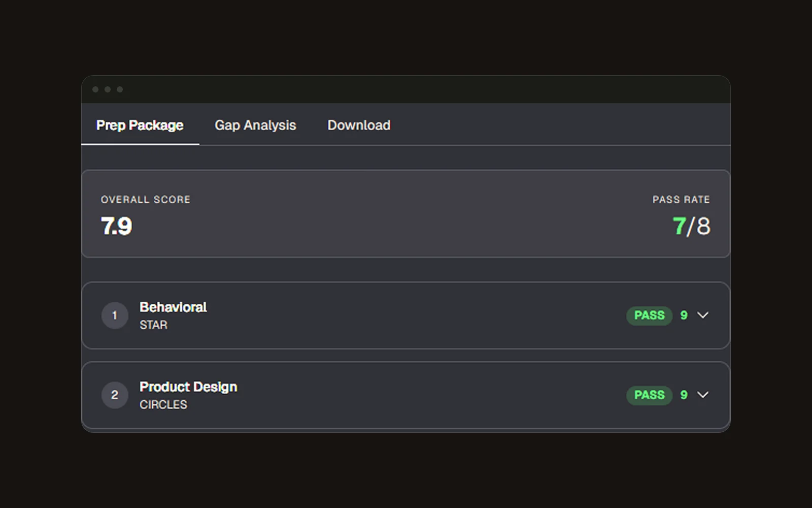Click the third window control dot
Image resolution: width=812 pixels, height=508 pixels.
click(120, 89)
